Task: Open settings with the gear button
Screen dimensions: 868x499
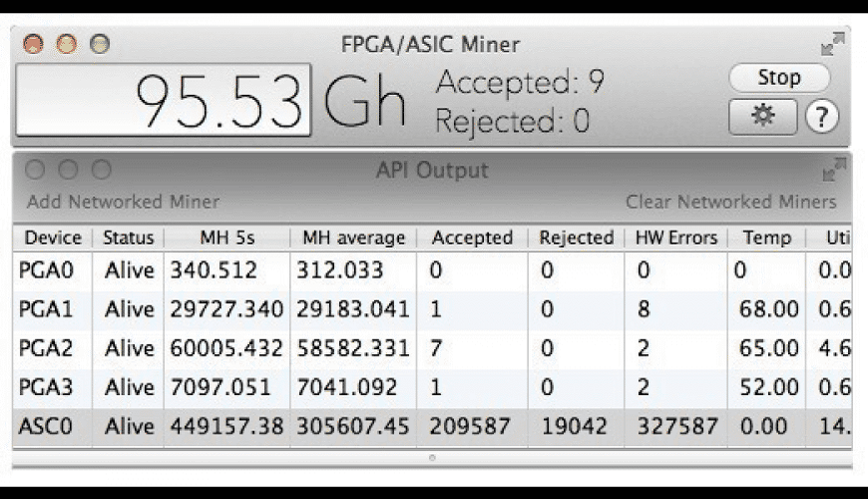Action: 762,116
